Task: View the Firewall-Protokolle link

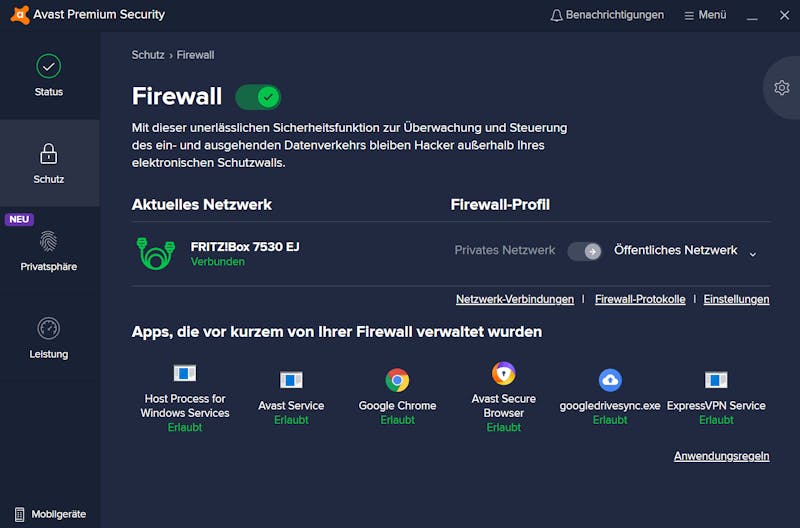Action: tap(640, 299)
